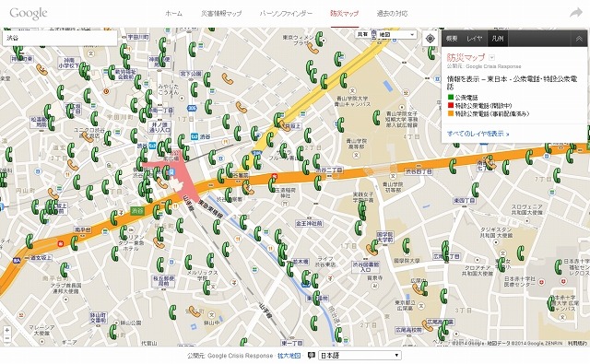Open the パーソンファインダー tab

286,14
